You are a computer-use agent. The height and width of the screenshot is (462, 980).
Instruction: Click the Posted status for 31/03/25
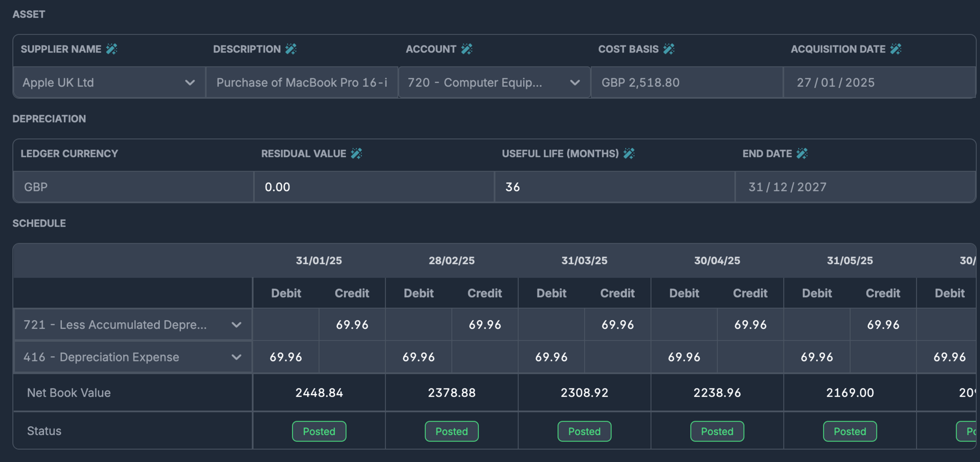point(584,431)
